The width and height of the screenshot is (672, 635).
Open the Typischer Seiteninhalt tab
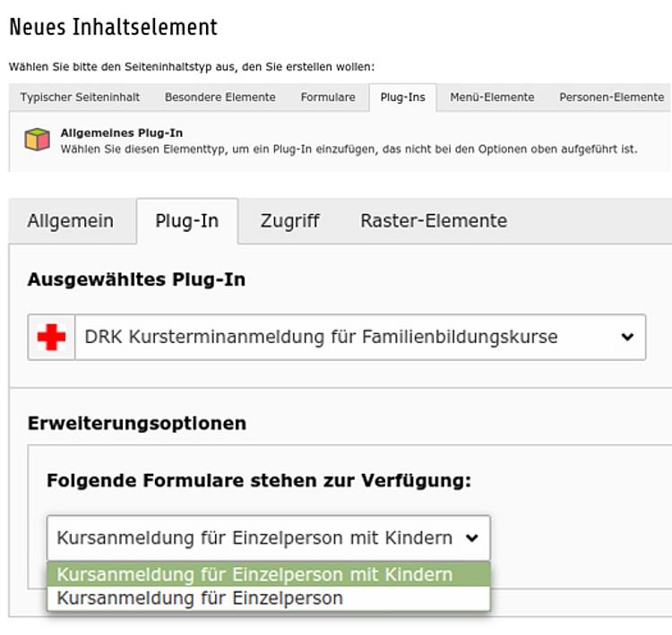pyautogui.click(x=80, y=98)
